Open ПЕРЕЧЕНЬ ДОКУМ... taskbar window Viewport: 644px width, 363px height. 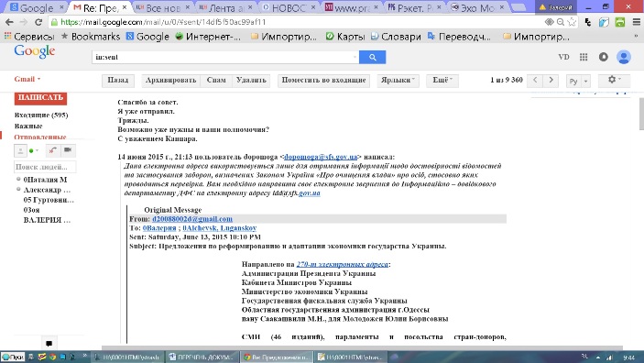point(202,357)
